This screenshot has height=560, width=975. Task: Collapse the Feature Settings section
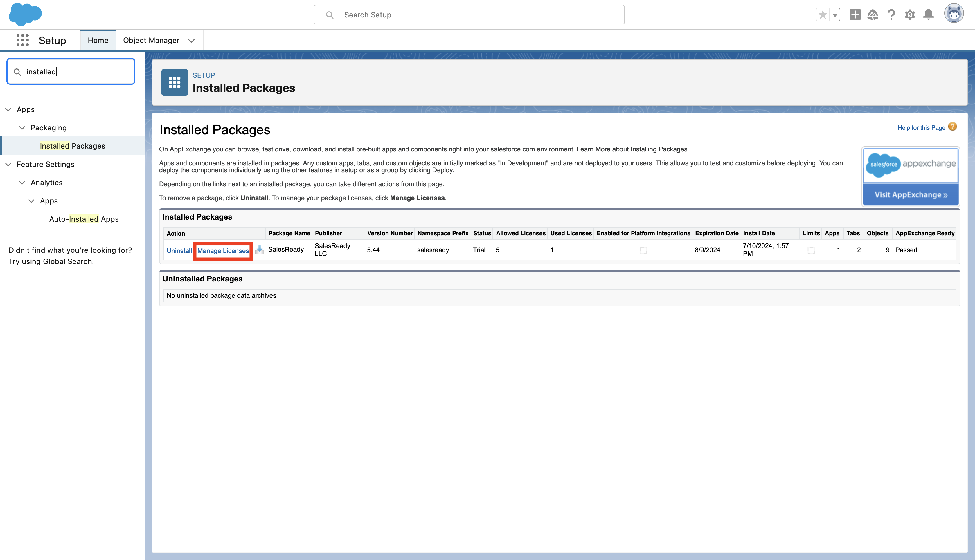click(x=8, y=164)
